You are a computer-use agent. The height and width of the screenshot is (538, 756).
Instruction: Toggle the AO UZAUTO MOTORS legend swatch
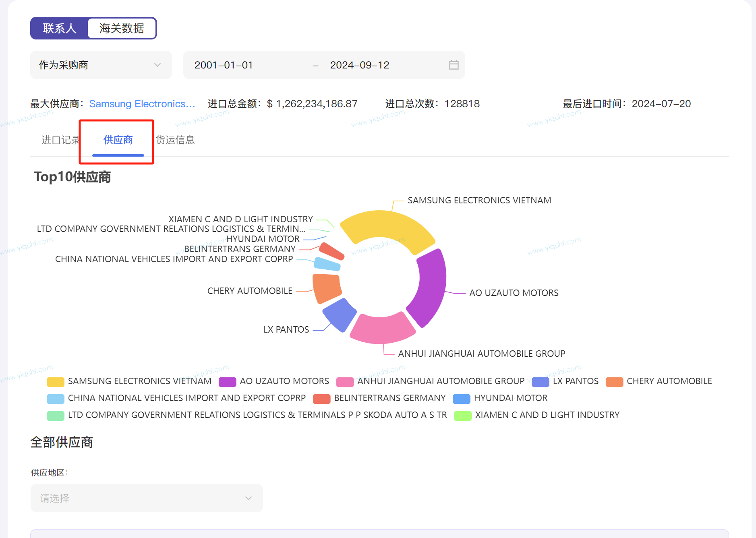pyautogui.click(x=227, y=382)
